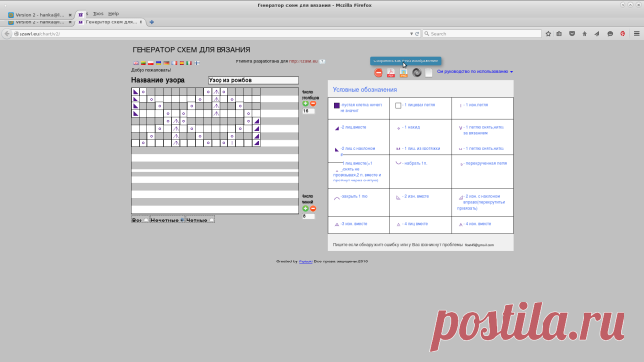This screenshot has width=644, height=362.
Task: Remove a column with red minus icon
Action: pyautogui.click(x=313, y=104)
